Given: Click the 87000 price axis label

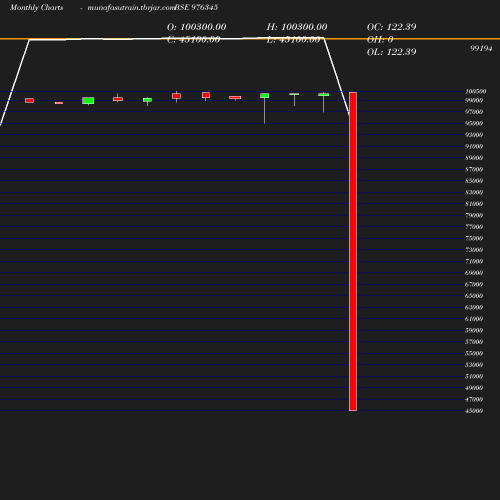Looking at the screenshot, I should pos(474,169).
